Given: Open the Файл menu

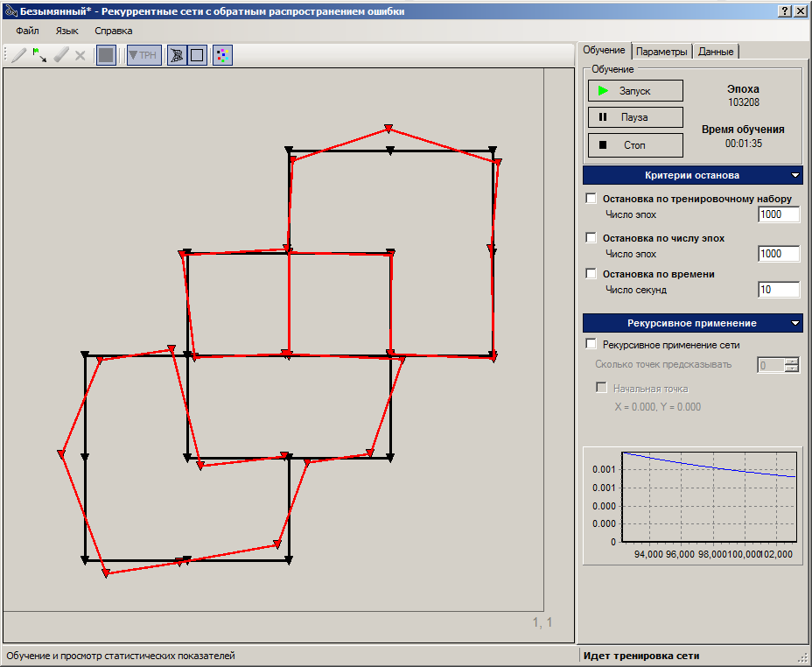Looking at the screenshot, I should click(27, 31).
